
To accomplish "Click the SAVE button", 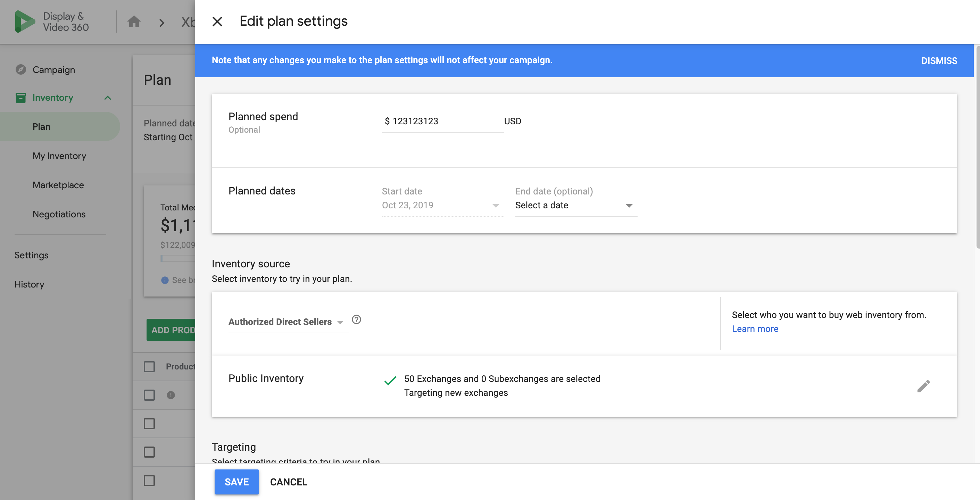I will (x=236, y=482).
